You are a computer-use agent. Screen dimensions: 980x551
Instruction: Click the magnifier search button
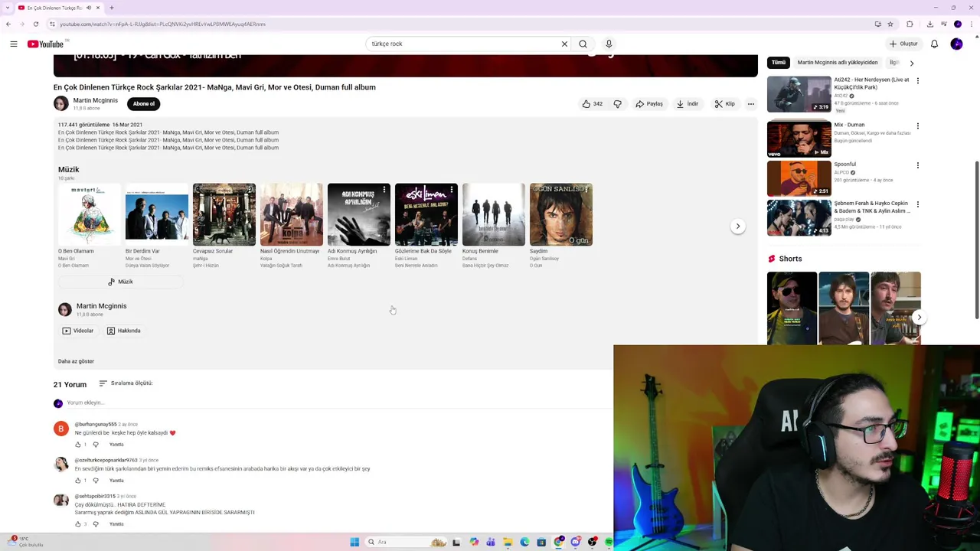point(583,44)
